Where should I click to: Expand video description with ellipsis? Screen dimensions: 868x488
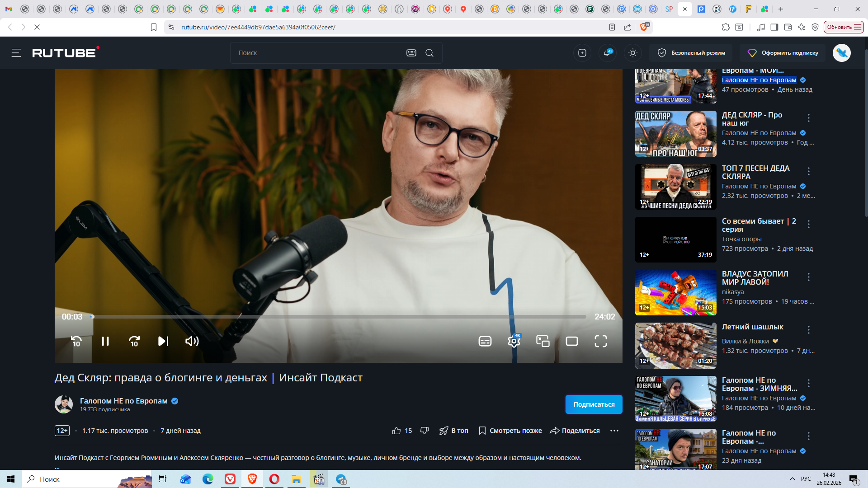tap(57, 467)
